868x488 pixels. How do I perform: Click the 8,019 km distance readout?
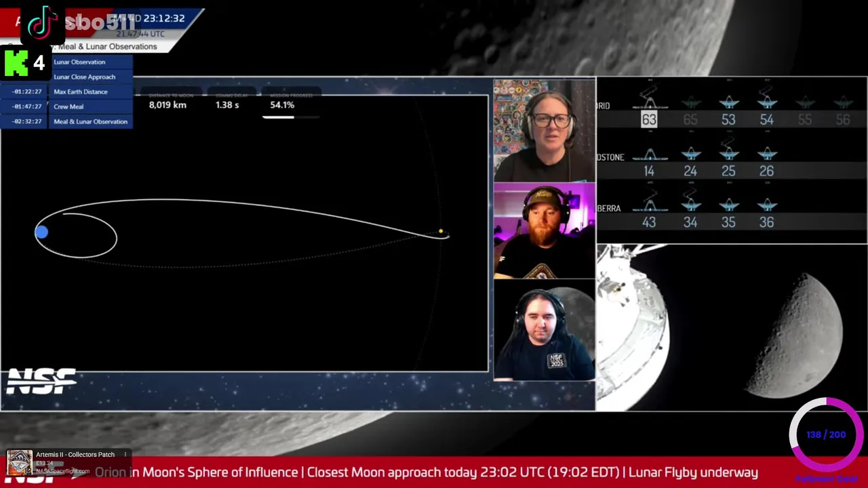[167, 105]
